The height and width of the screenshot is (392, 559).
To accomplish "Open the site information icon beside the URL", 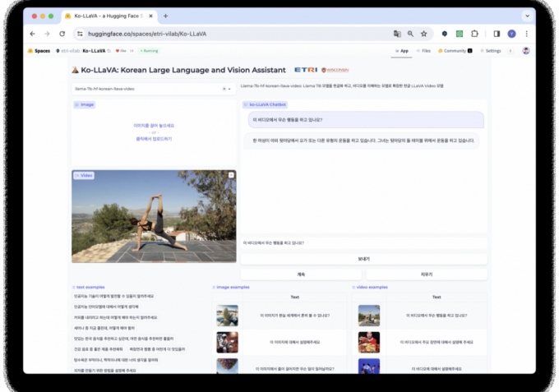I will (x=80, y=34).
